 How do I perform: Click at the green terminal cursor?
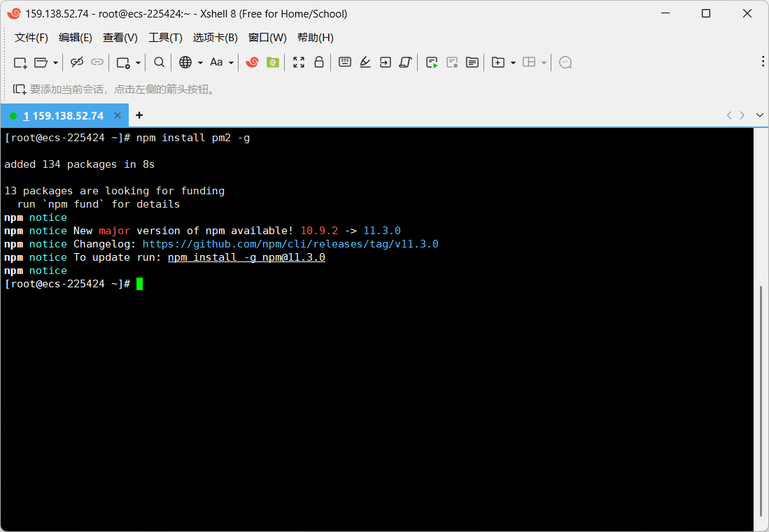tap(140, 284)
